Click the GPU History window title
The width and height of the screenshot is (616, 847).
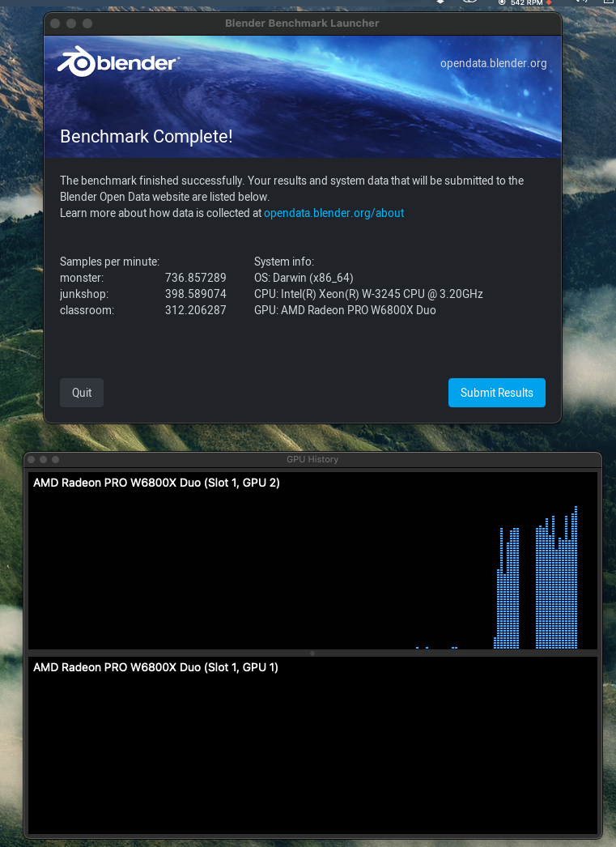[312, 459]
